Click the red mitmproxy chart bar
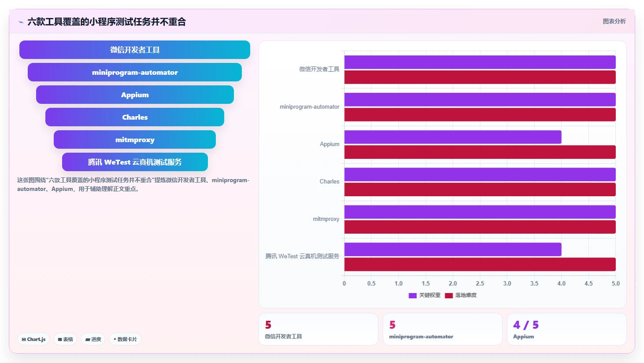The image size is (644, 363). point(480,227)
